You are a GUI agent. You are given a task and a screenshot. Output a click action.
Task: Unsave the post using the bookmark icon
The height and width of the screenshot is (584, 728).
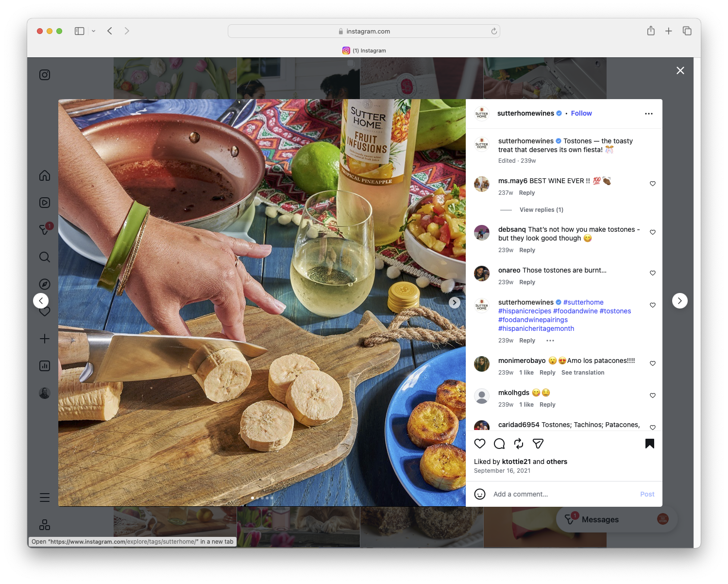(x=649, y=444)
